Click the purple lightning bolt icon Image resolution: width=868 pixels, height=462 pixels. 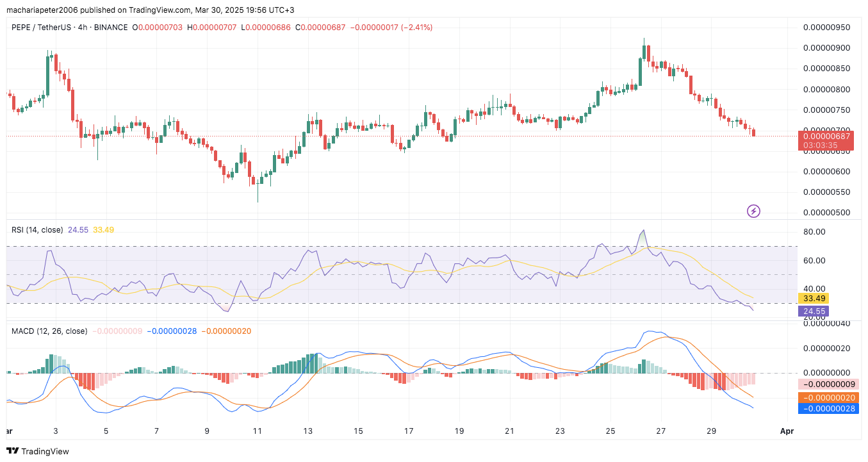pos(754,211)
